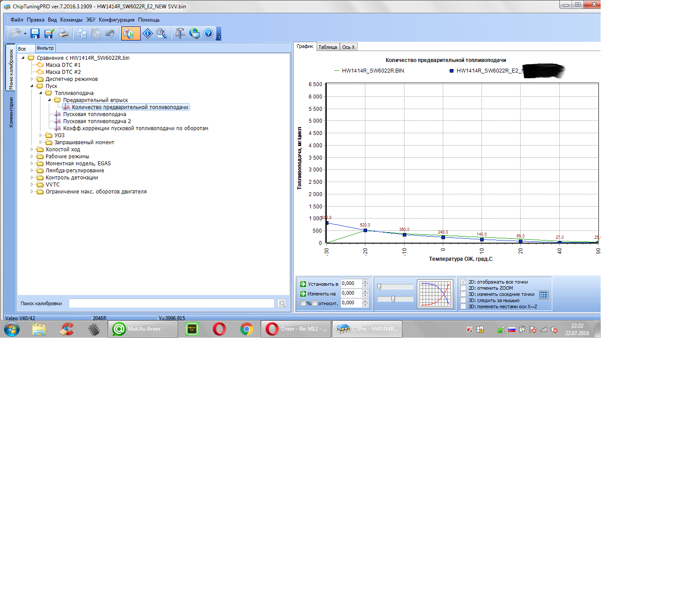
Task: Open the 'Конфигурация' menu
Action: tap(117, 20)
